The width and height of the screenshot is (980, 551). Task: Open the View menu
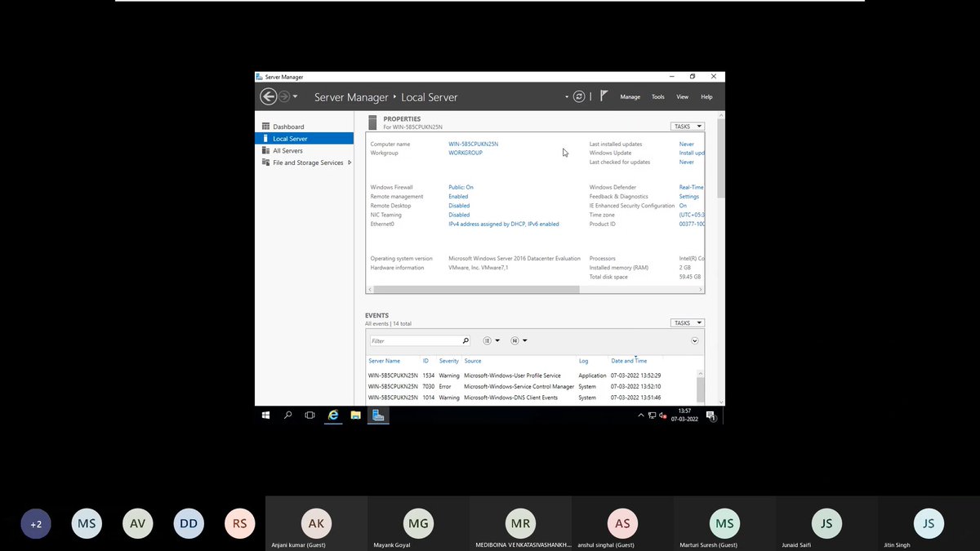[683, 96]
